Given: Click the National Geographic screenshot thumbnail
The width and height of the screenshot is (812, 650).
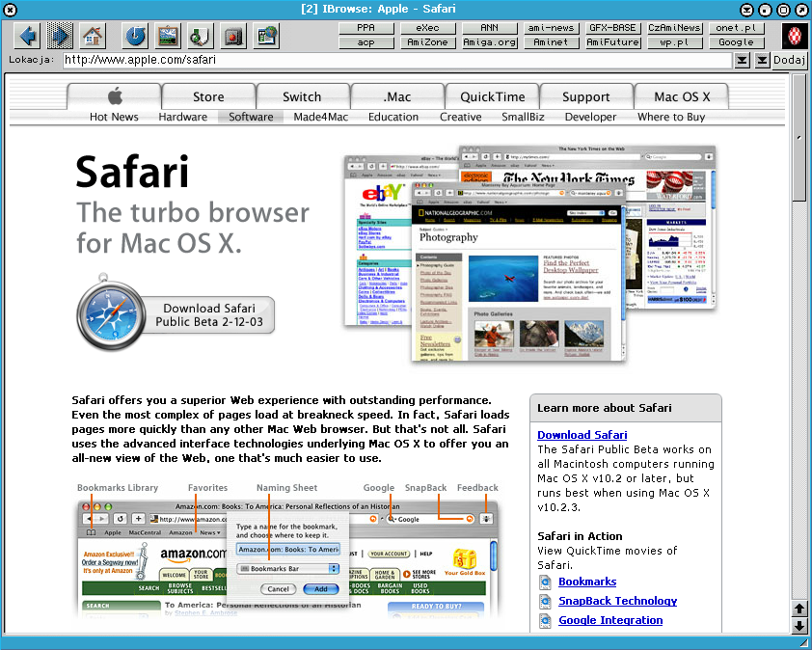Looking at the screenshot, I should [519, 271].
